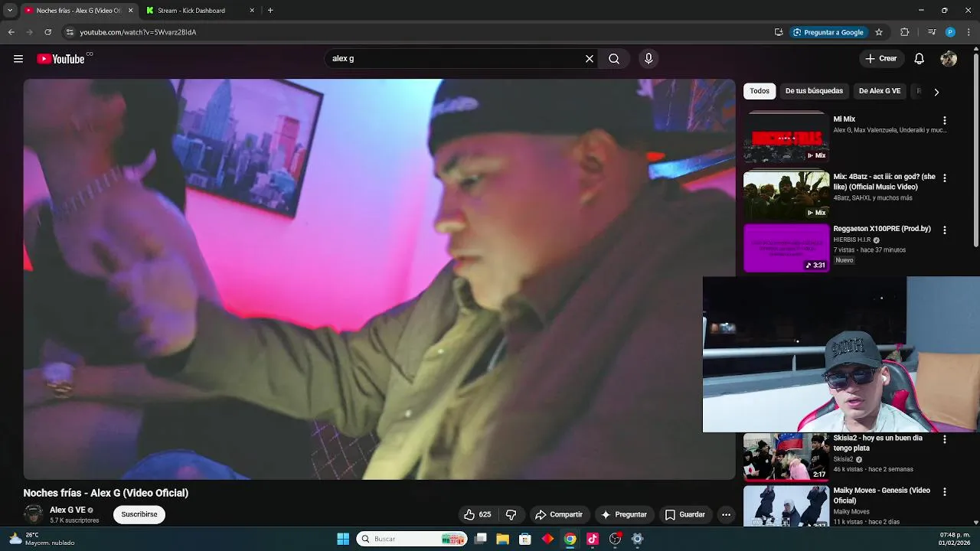The height and width of the screenshot is (551, 980).
Task: Open more actions below the video
Action: click(x=726, y=515)
